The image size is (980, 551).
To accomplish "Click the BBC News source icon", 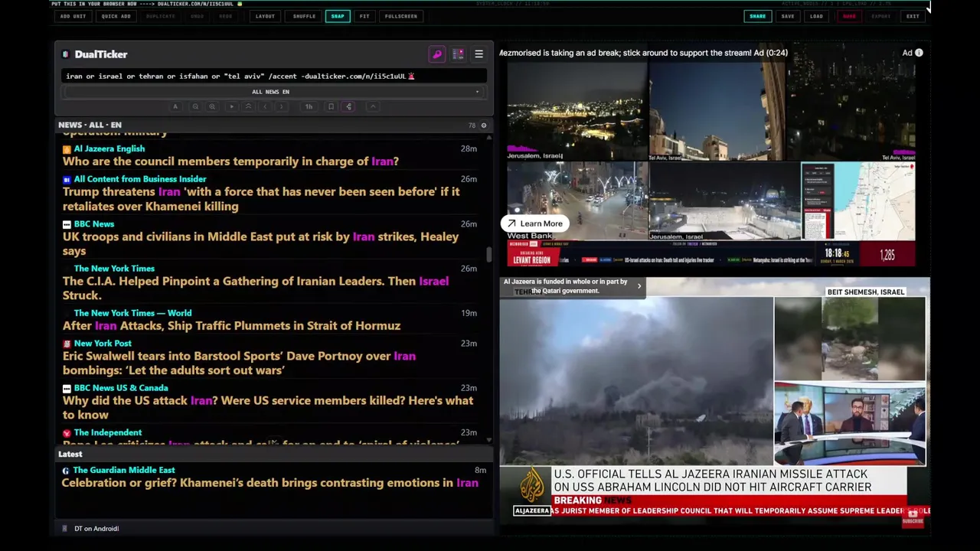I will [x=67, y=224].
